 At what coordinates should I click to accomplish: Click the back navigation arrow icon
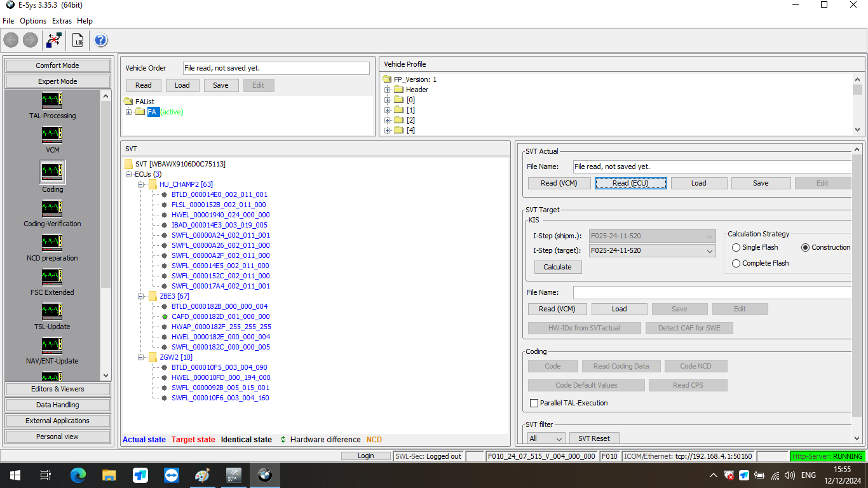pos(11,40)
